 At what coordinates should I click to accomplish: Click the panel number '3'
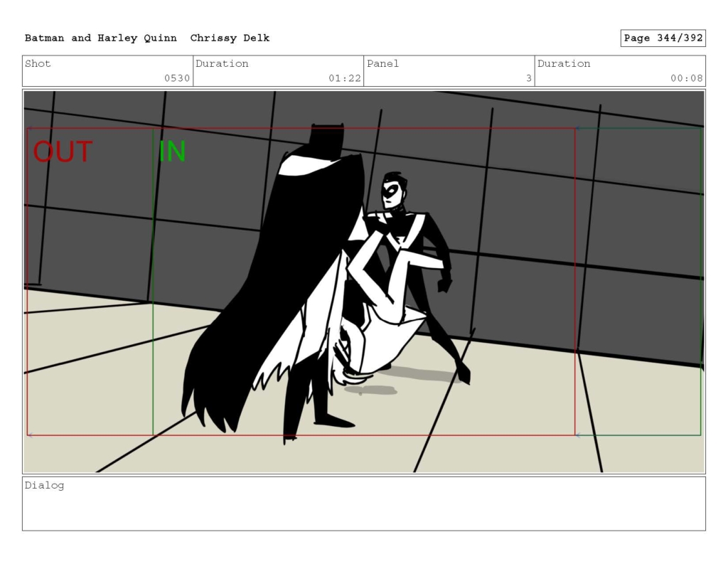[x=529, y=78]
